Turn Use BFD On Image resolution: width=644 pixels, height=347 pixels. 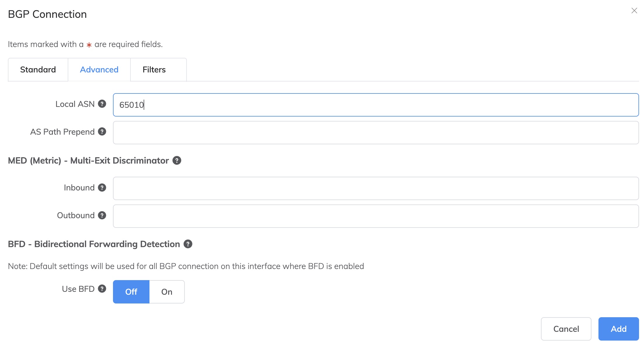click(x=167, y=292)
